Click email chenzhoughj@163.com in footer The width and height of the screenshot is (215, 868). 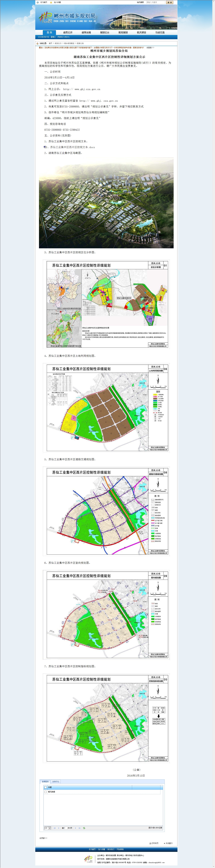pos(156,863)
